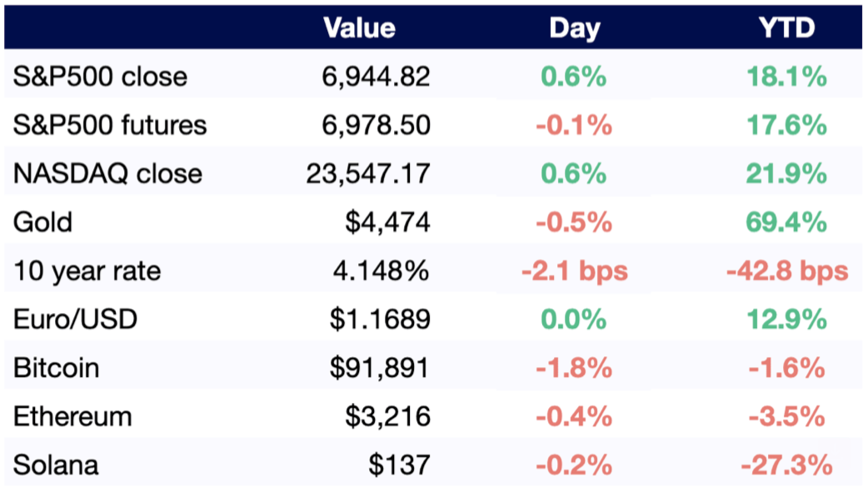Click the NASDAQ close label

pos(107,174)
